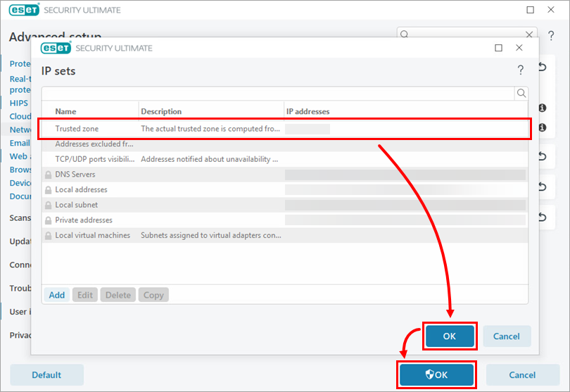Click the lock icon beside Local subnet

tap(49, 206)
